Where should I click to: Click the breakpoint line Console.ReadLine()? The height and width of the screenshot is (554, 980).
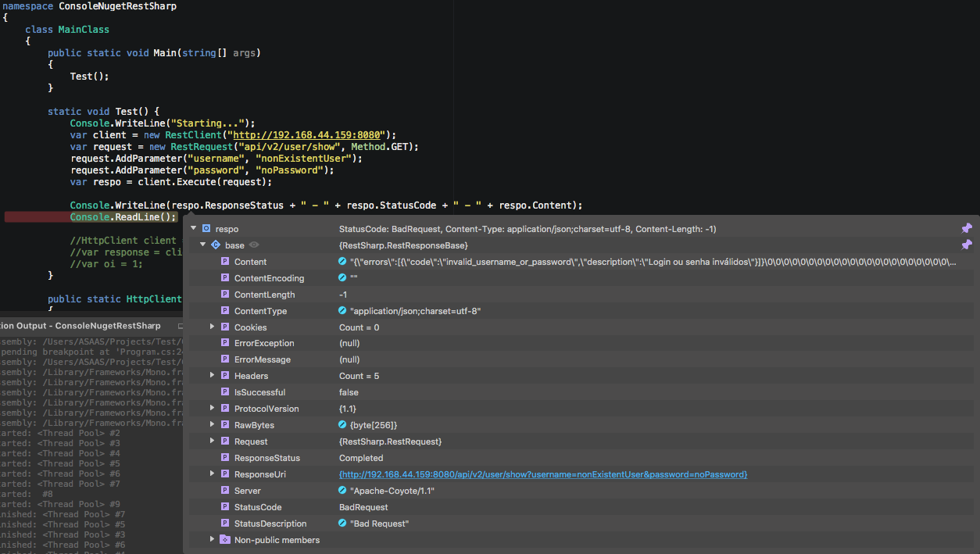[x=123, y=217]
